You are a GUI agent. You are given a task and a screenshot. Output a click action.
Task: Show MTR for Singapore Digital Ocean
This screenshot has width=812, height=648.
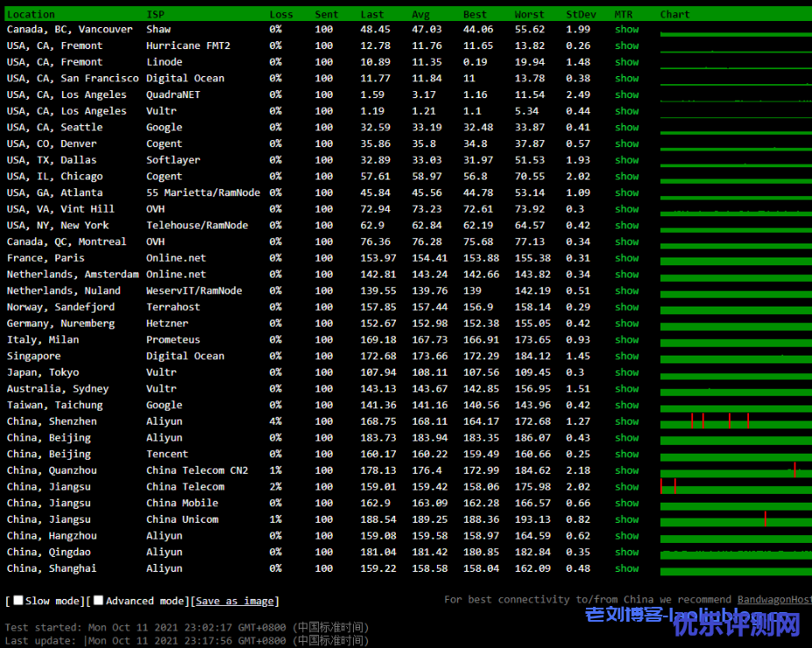[626, 356]
